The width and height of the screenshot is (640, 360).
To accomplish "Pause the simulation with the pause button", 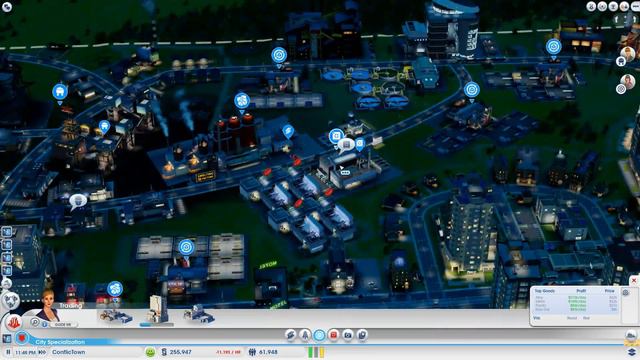I will [8, 352].
